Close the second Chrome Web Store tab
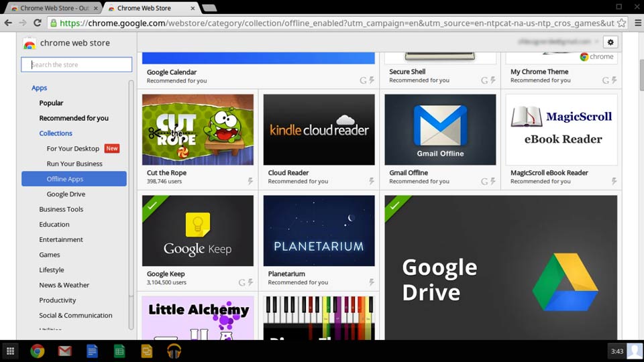Image resolution: width=644 pixels, height=362 pixels. 193,8
